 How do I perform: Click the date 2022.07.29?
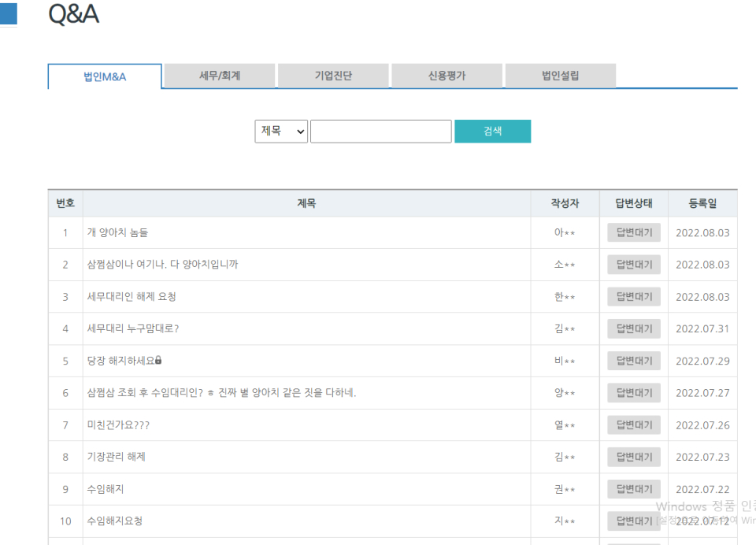(702, 361)
